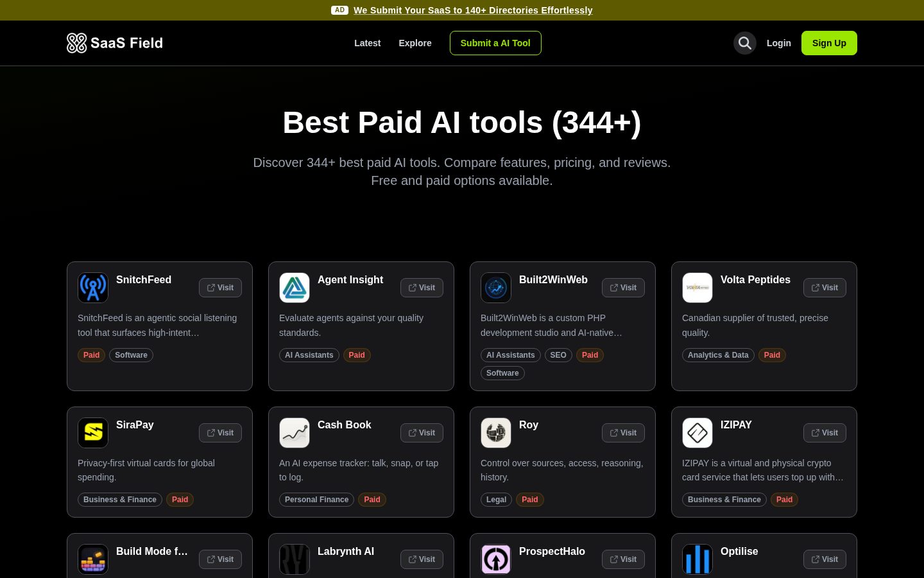Viewport: 924px width, 578px height.
Task: Open the Volta Peptides title link
Action: (x=755, y=279)
